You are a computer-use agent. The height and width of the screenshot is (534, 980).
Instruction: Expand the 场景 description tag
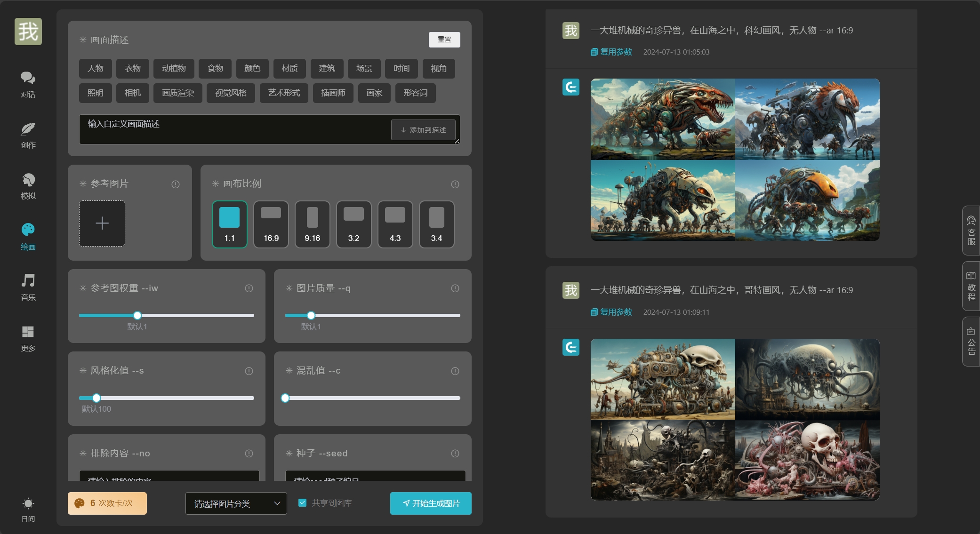(x=364, y=69)
